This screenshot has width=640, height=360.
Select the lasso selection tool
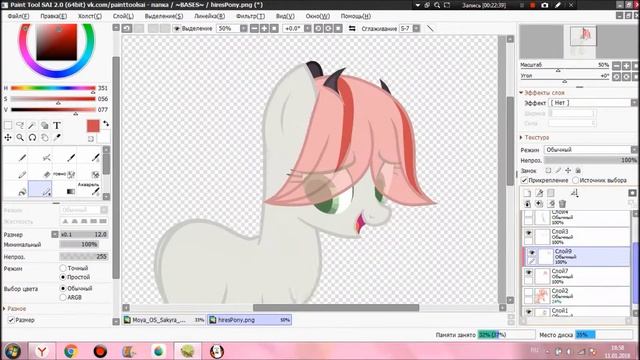[x=20, y=125]
